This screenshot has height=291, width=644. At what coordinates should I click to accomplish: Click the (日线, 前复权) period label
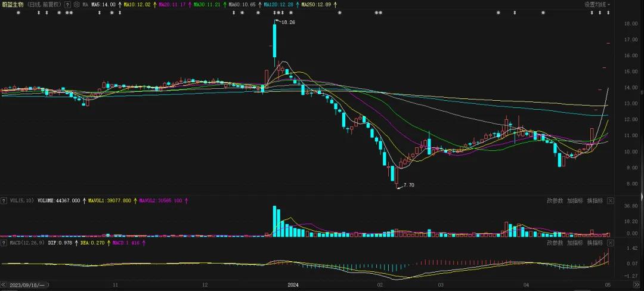[45, 5]
